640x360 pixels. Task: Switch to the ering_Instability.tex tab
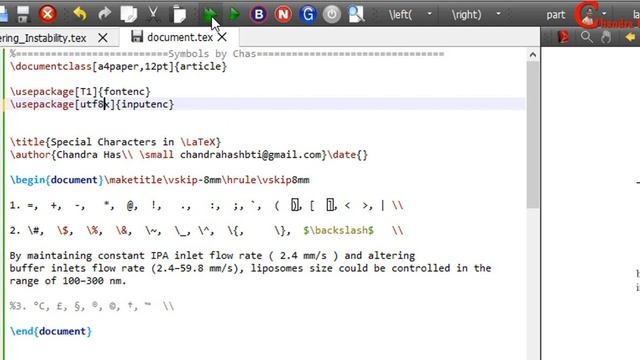pos(43,38)
